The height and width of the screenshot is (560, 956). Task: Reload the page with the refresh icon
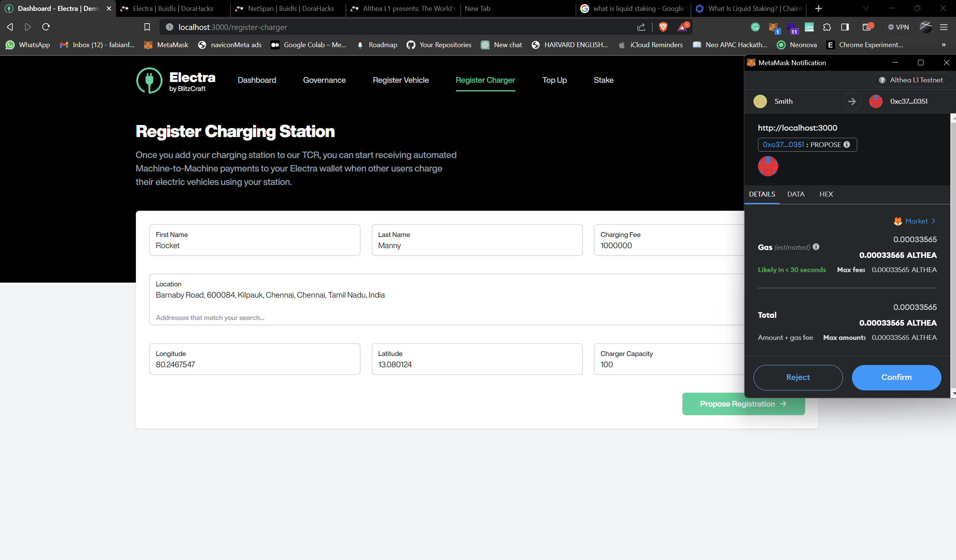[46, 27]
